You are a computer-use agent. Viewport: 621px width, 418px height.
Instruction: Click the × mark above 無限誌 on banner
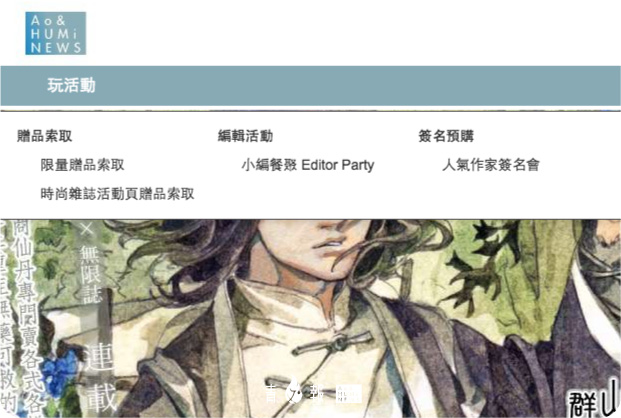click(87, 229)
